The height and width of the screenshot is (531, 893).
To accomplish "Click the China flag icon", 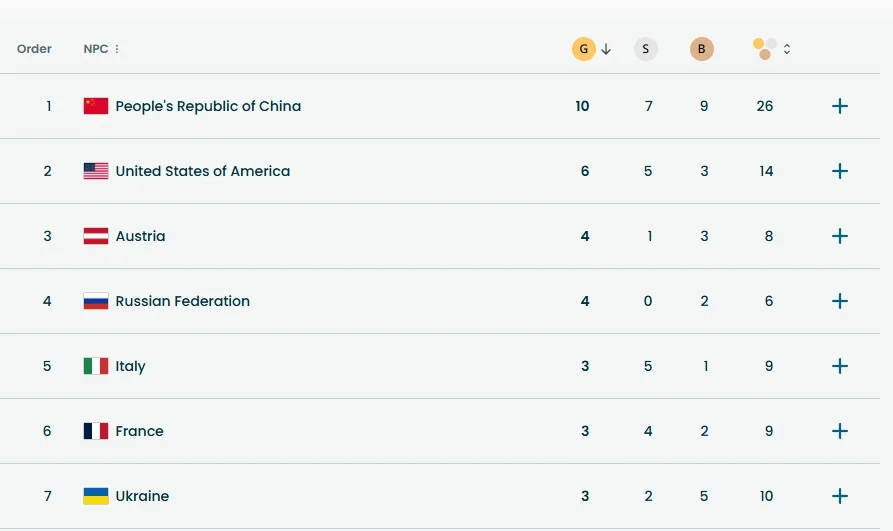I will [x=96, y=106].
